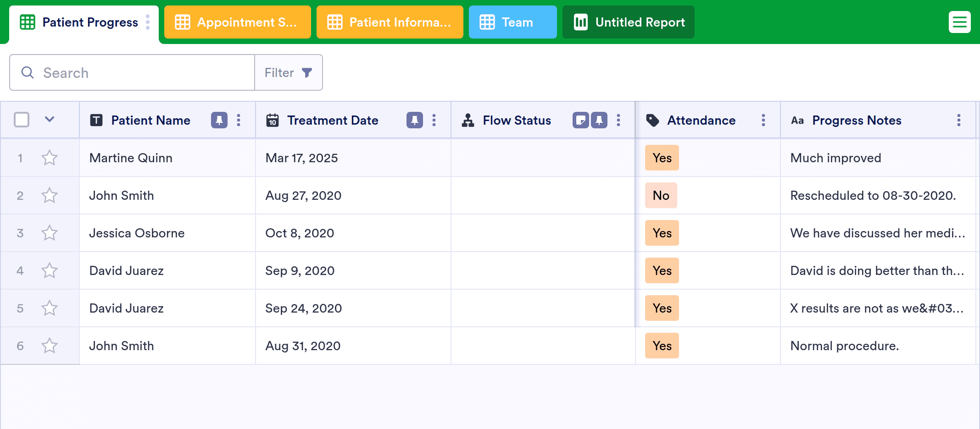Click the No attendance tag for John Smith
980x429 pixels.
(661, 196)
